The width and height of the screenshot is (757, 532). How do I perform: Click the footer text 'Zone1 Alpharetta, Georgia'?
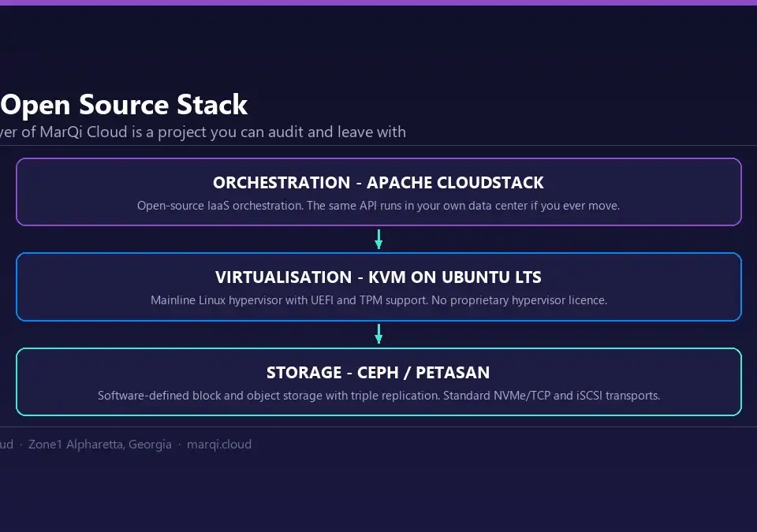click(x=100, y=445)
